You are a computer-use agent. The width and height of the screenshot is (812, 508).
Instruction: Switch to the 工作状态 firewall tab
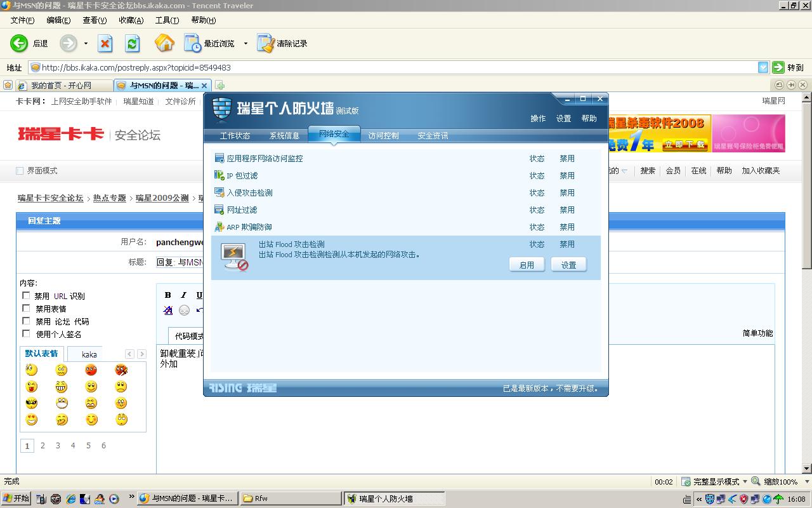(235, 135)
